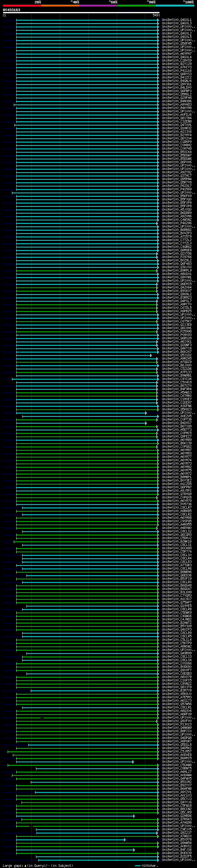Click the cyan ~100% identity legend segment
The image size is (197, 868).
tap(175, 6)
